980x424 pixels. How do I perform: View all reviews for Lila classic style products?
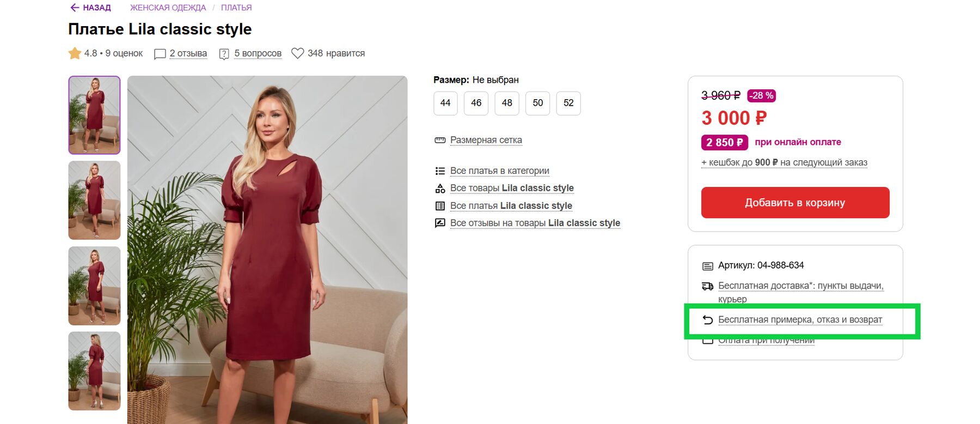coord(535,223)
